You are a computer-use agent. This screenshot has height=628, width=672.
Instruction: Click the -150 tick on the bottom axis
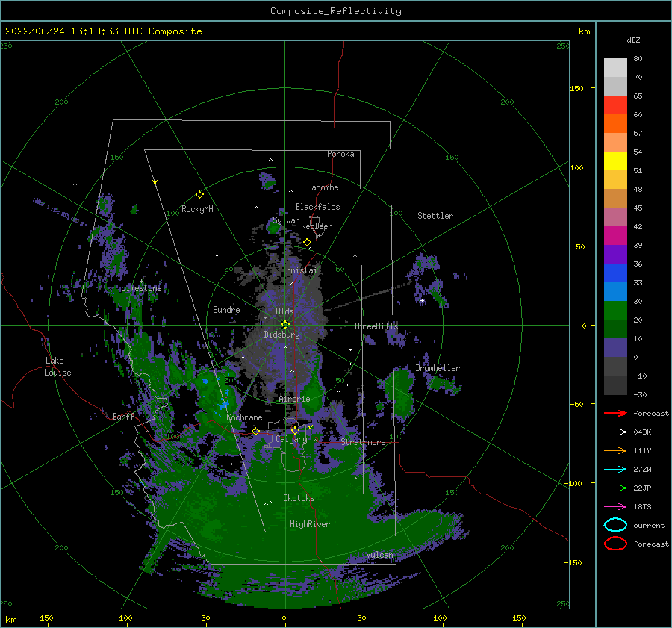click(x=44, y=618)
